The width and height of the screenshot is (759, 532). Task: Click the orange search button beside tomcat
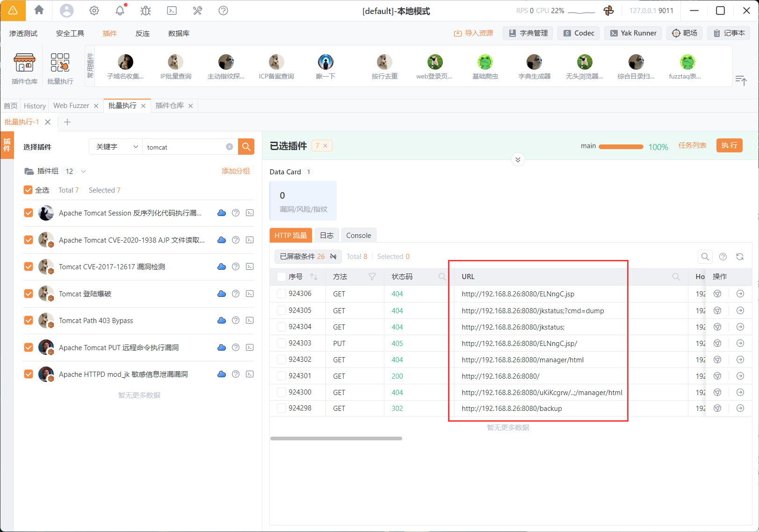(x=246, y=147)
